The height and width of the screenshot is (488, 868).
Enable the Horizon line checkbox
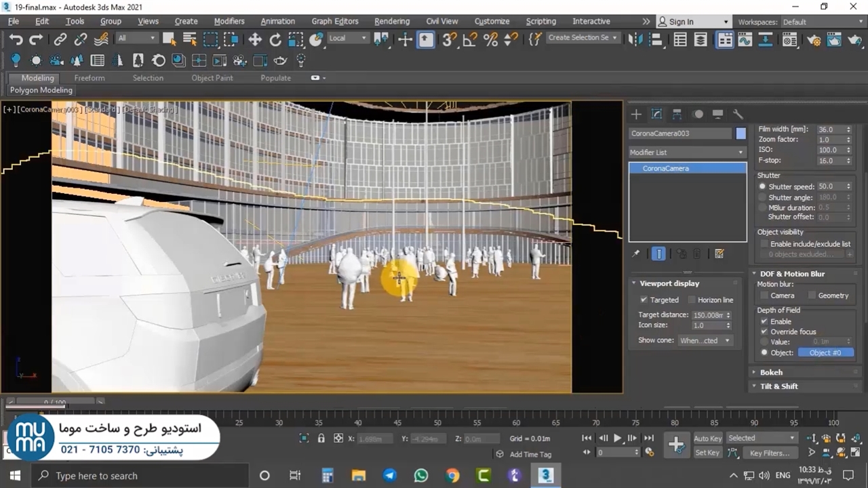[x=692, y=300]
